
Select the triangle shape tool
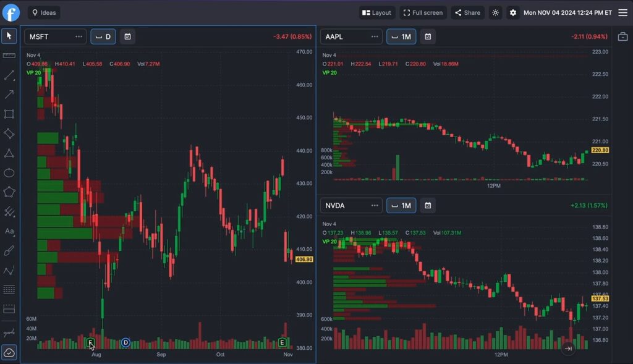(x=9, y=153)
